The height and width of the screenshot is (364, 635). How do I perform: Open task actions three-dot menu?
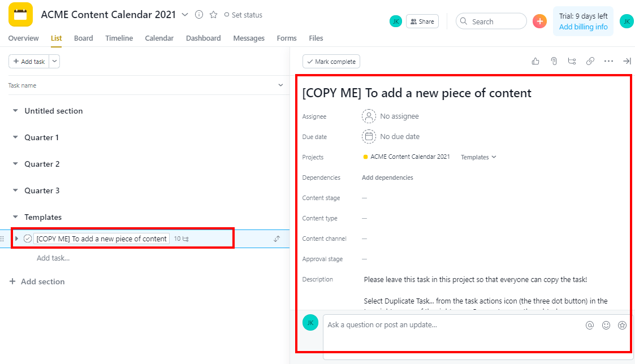click(608, 61)
